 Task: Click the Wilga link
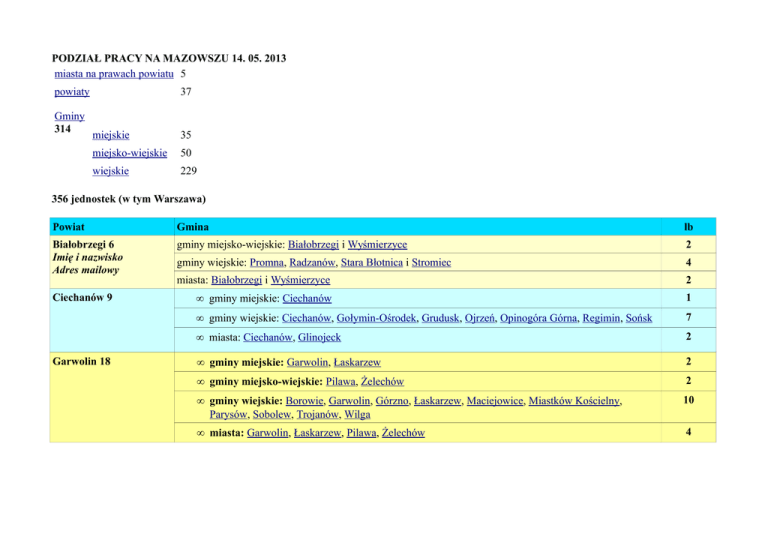357,414
